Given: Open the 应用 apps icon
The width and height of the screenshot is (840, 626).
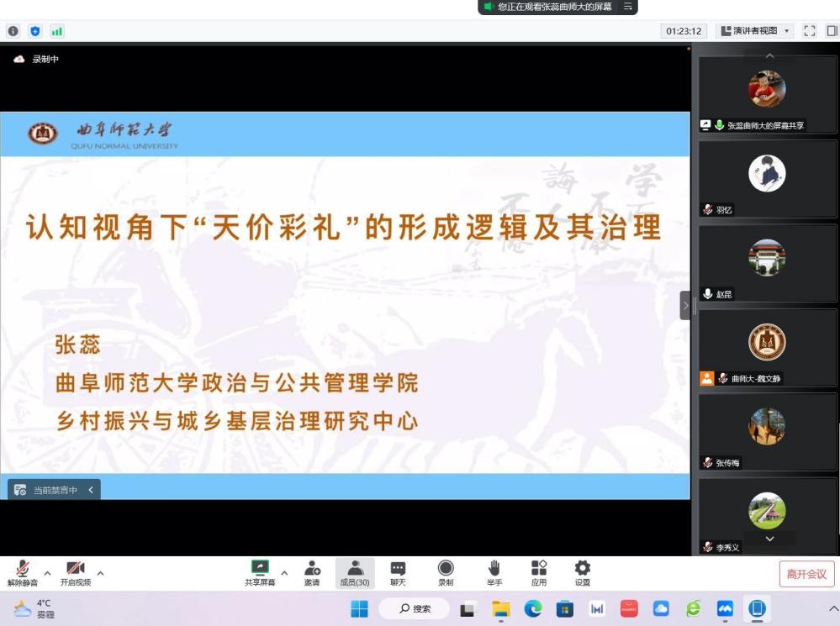Looking at the screenshot, I should coord(539,572).
